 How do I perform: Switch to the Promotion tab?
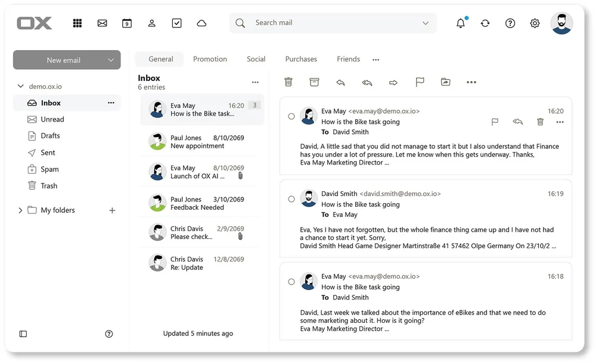pos(210,59)
